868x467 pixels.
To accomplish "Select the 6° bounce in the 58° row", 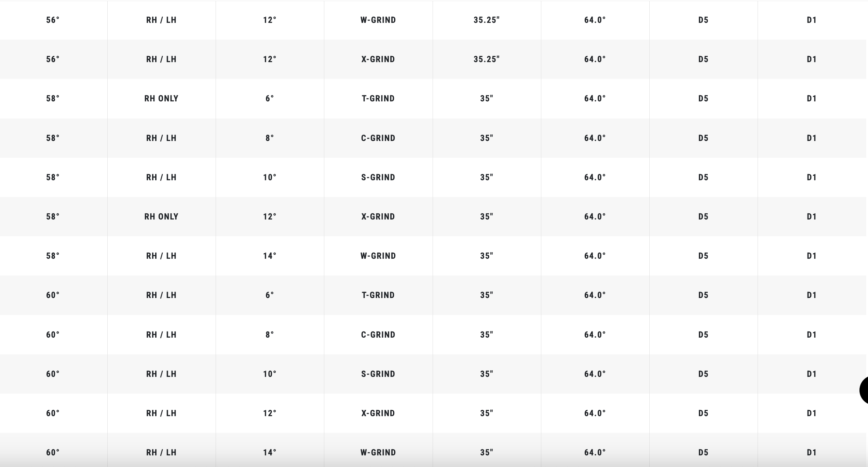I will click(x=270, y=99).
